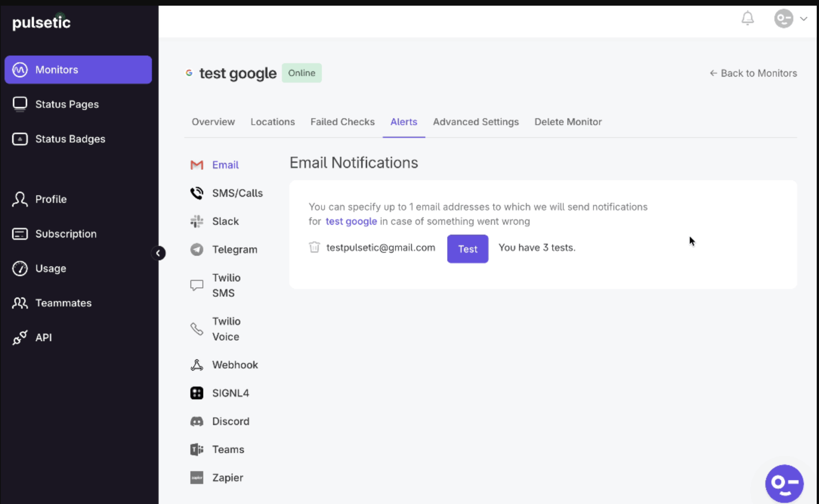Screen dimensions: 819x504
Task: Delete testpulsetic@gmail.com with the trash icon
Action: [x=314, y=247]
